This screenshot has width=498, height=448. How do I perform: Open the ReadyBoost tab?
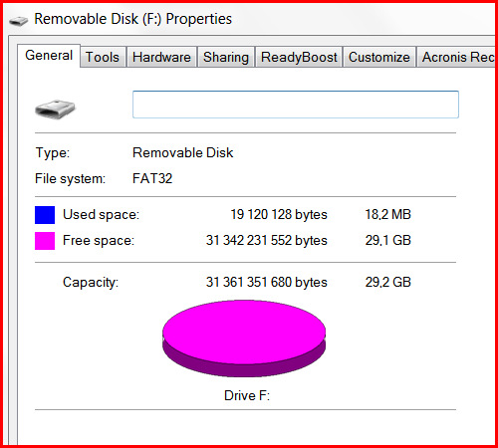point(299,57)
